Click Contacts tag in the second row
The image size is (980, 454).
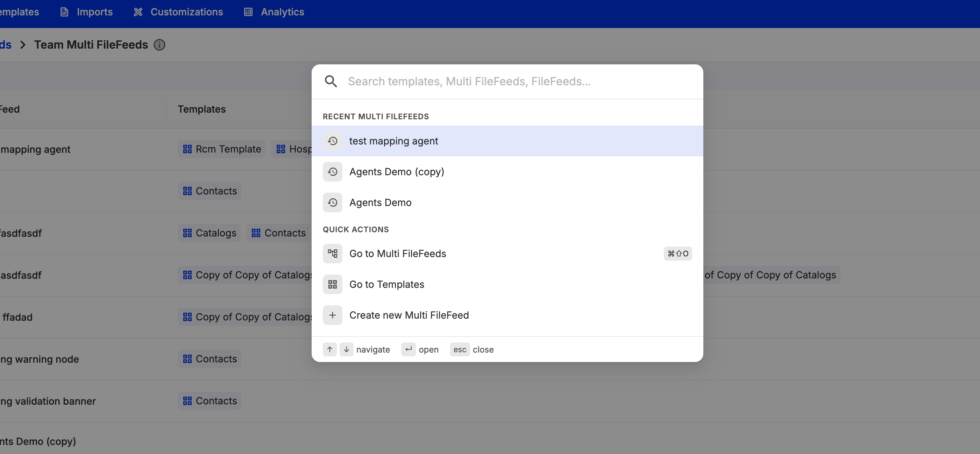pyautogui.click(x=209, y=191)
